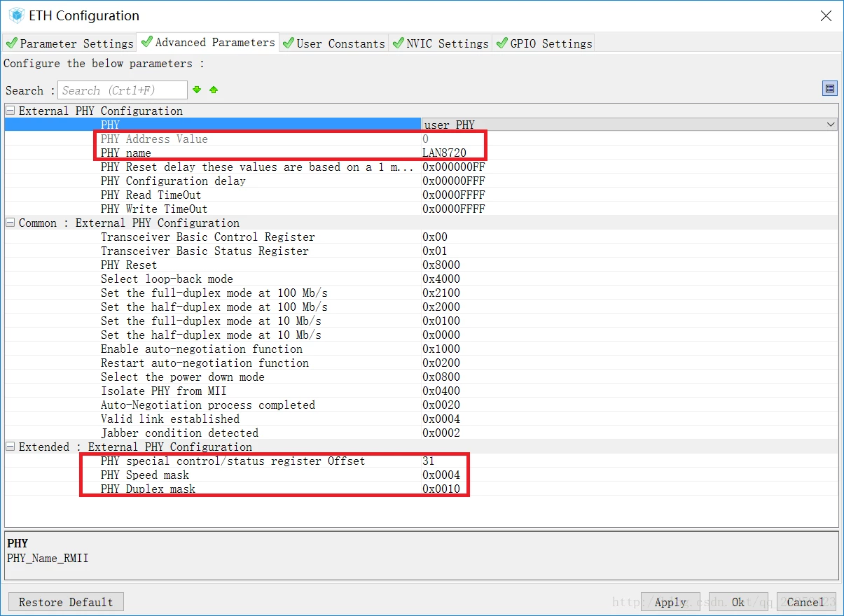Select the PHY Read TimeOut row
The height and width of the screenshot is (616, 844).
(x=421, y=195)
